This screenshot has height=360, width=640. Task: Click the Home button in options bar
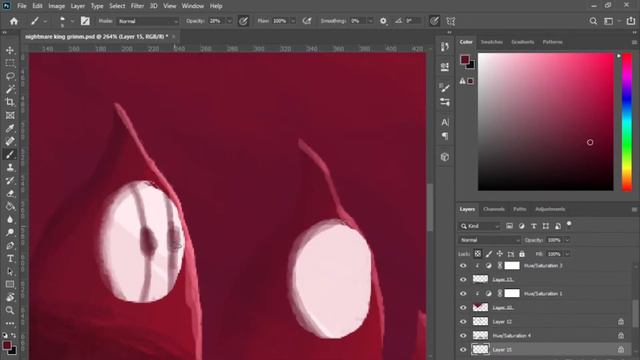click(14, 21)
